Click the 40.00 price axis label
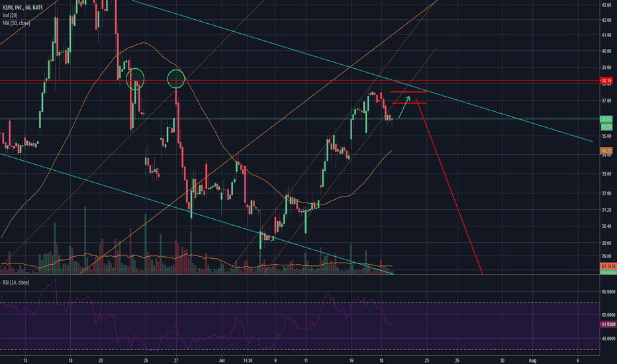Viewport: 617px width, 364px height. [x=606, y=51]
